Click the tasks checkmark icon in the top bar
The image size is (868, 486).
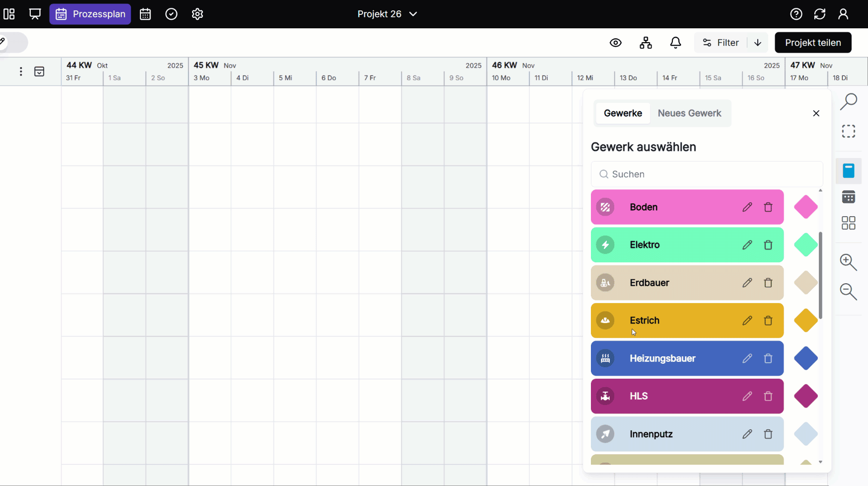171,14
